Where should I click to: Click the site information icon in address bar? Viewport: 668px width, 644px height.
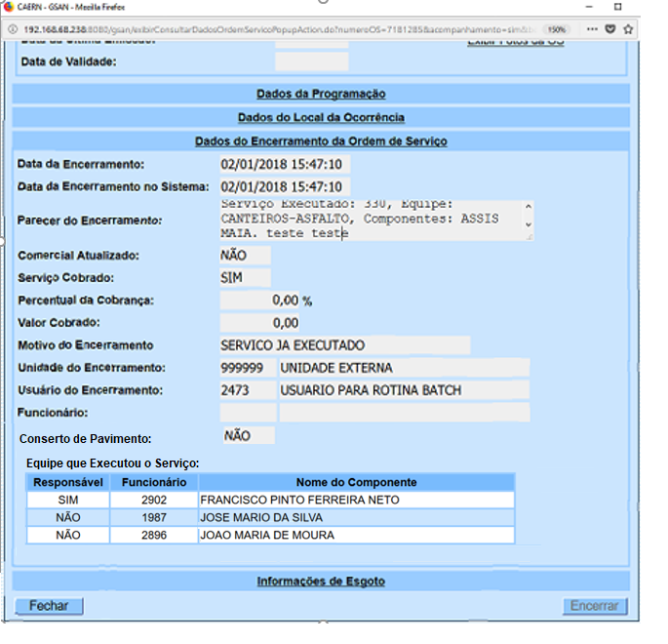click(x=11, y=29)
